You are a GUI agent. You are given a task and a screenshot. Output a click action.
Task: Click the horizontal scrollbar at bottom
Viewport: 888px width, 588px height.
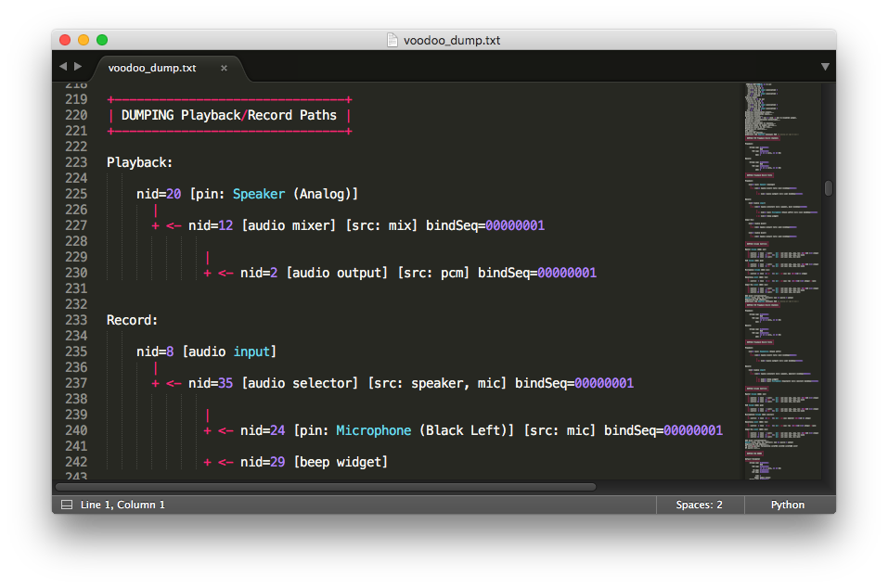click(x=326, y=487)
